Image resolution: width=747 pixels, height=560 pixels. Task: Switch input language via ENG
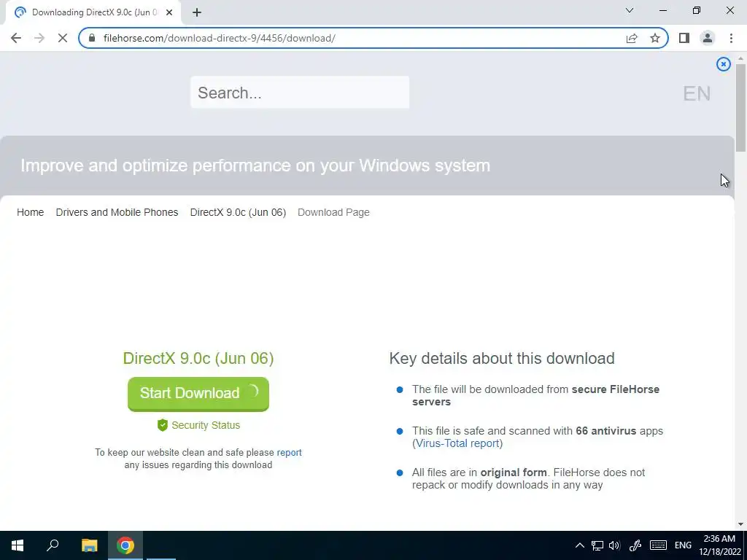tap(683, 545)
